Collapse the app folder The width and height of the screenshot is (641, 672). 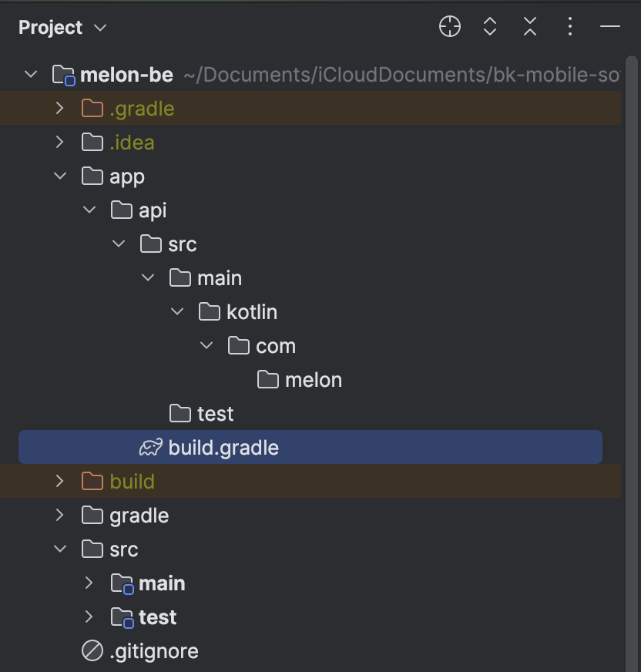60,176
